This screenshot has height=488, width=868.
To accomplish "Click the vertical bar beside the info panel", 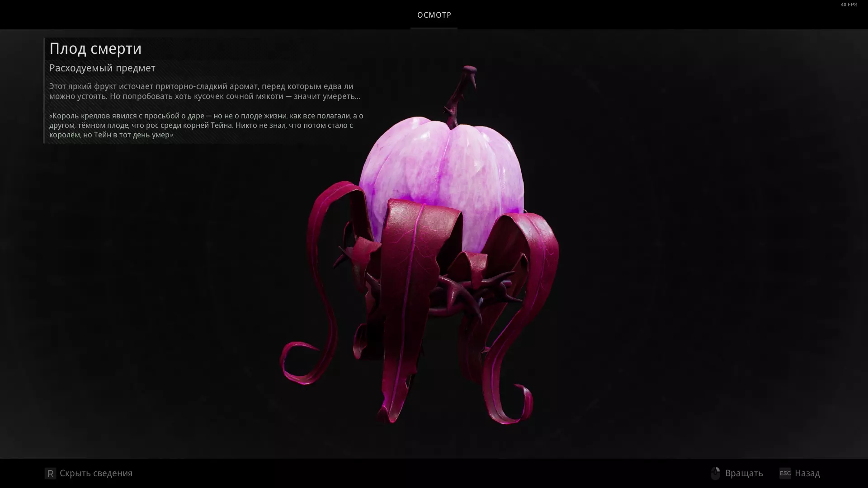I will pyautogui.click(x=44, y=90).
